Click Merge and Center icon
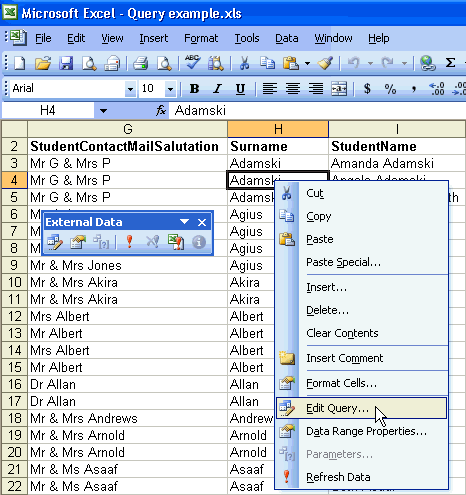This screenshot has width=466, height=495. click(339, 89)
